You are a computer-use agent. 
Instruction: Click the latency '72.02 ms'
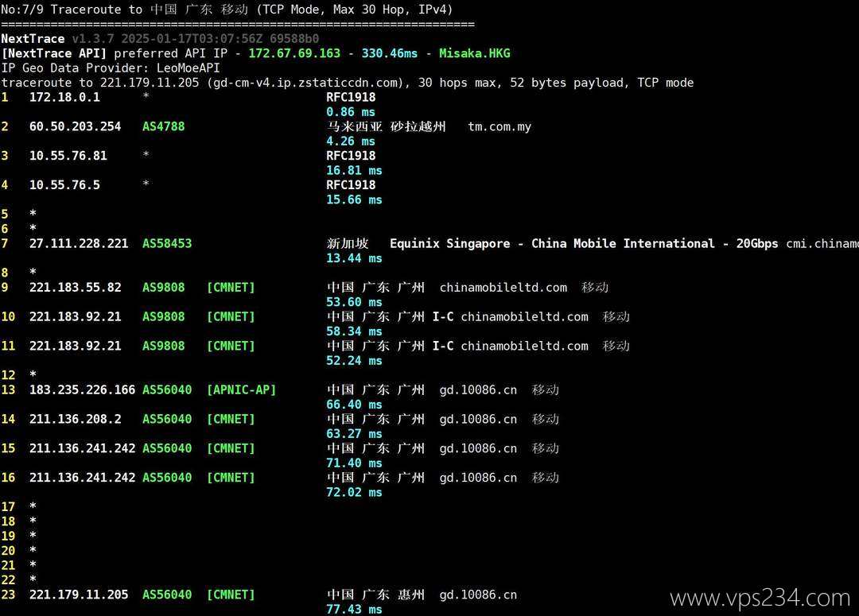tap(354, 492)
